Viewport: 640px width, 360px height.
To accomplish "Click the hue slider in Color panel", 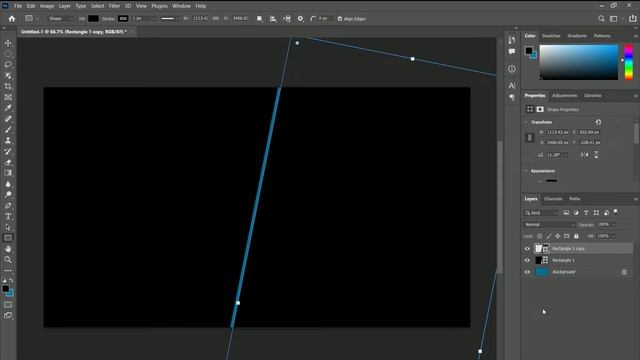I will (x=629, y=62).
